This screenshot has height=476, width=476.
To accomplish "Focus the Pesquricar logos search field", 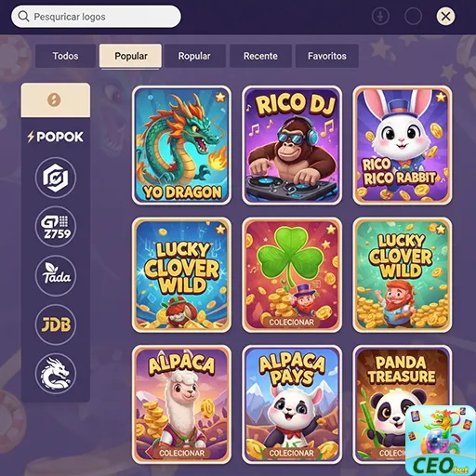I will pos(96,17).
